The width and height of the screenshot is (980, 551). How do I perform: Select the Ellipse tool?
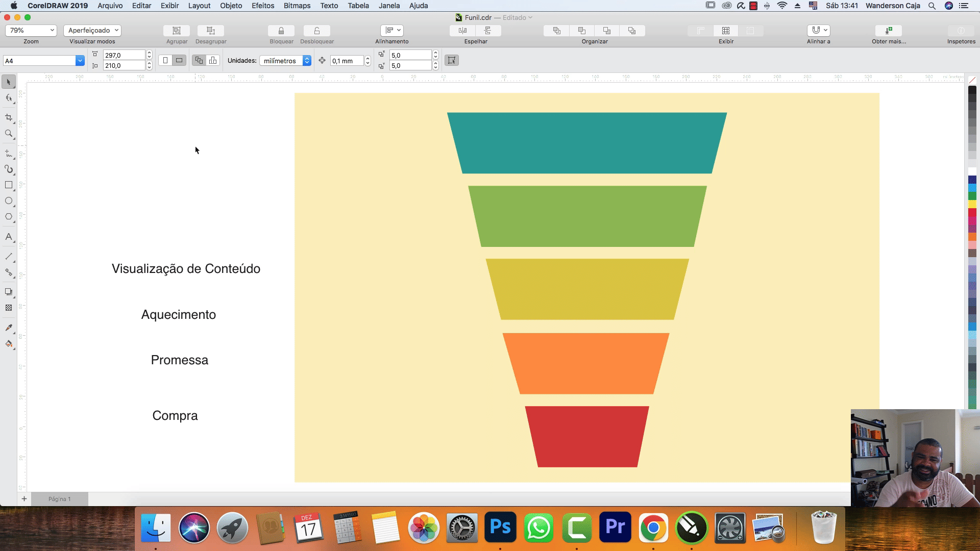click(x=9, y=201)
